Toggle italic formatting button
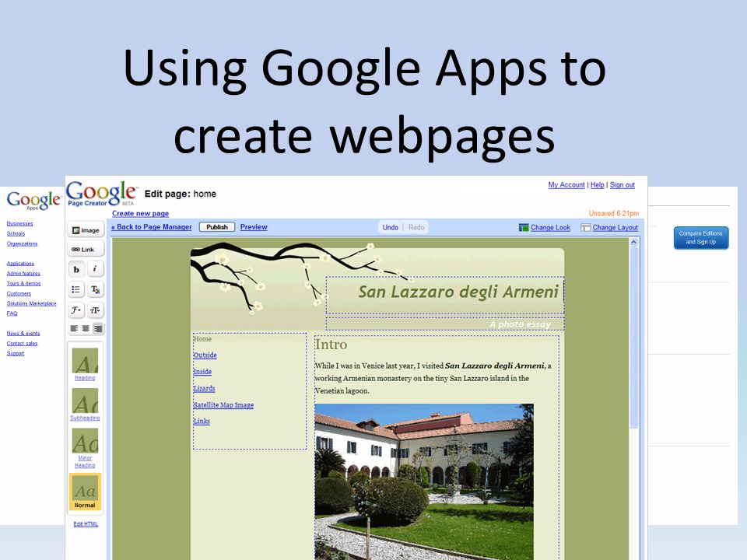 pos(95,269)
